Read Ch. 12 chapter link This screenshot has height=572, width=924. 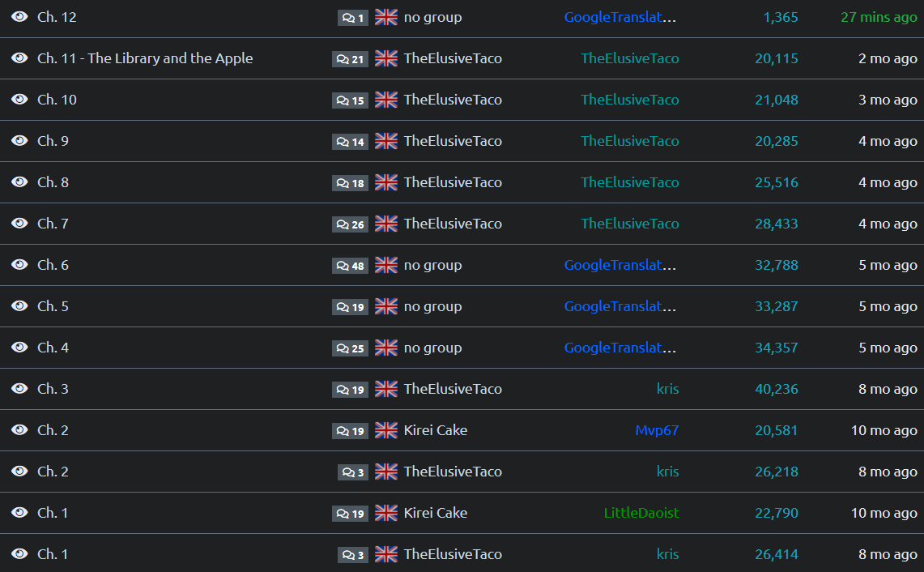[x=57, y=17]
